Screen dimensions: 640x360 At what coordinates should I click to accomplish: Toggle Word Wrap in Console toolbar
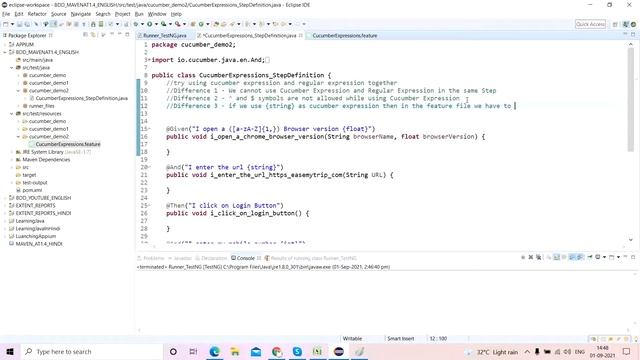pos(564,257)
